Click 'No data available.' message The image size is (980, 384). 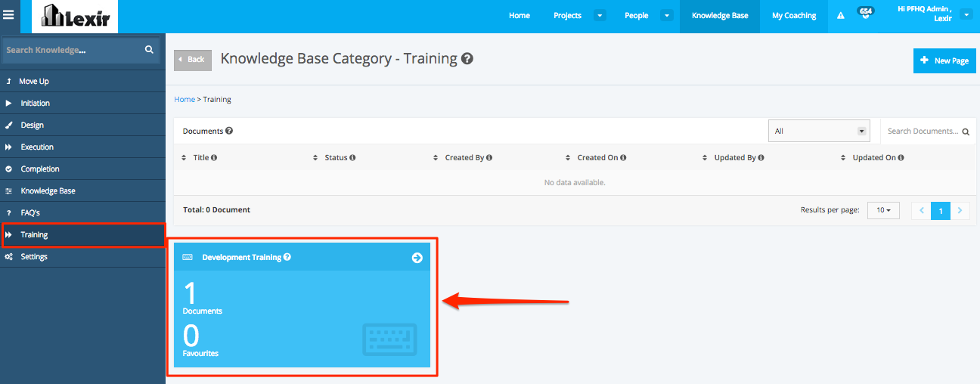tap(575, 182)
